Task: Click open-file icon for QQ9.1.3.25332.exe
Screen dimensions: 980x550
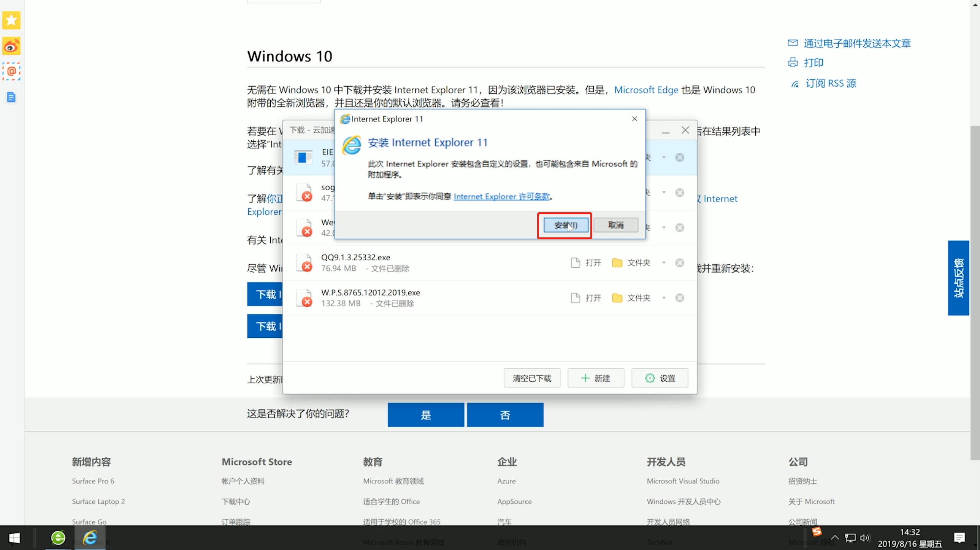Action: click(x=575, y=262)
